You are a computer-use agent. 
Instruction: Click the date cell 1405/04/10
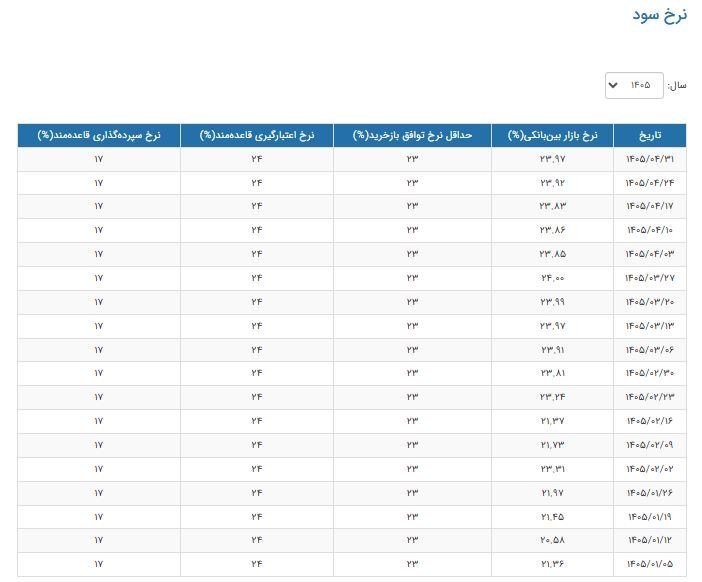tap(650, 230)
